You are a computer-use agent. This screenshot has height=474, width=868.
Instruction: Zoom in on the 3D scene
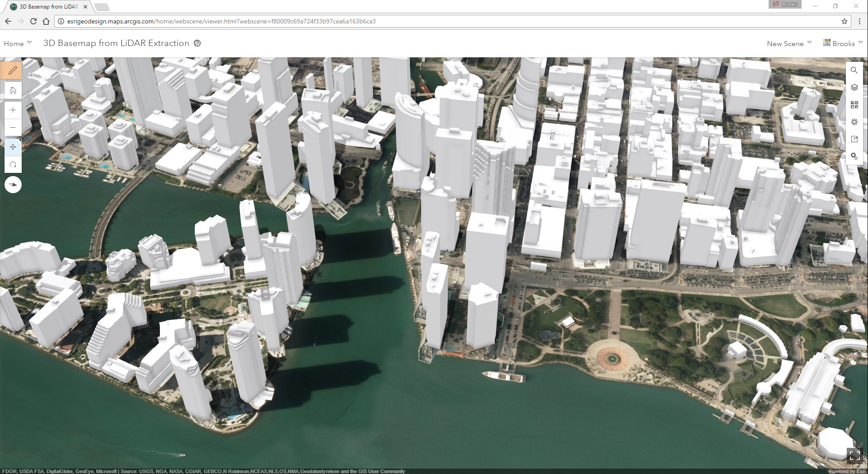click(13, 110)
